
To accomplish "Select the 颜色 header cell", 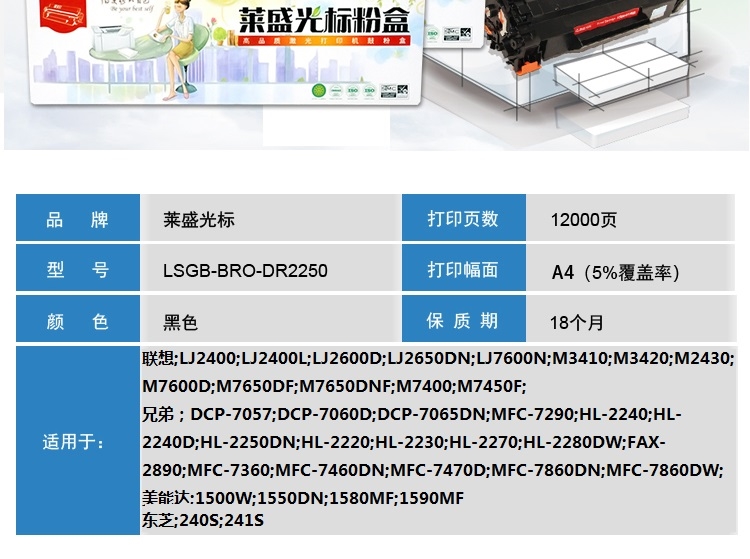I will click(x=77, y=322).
